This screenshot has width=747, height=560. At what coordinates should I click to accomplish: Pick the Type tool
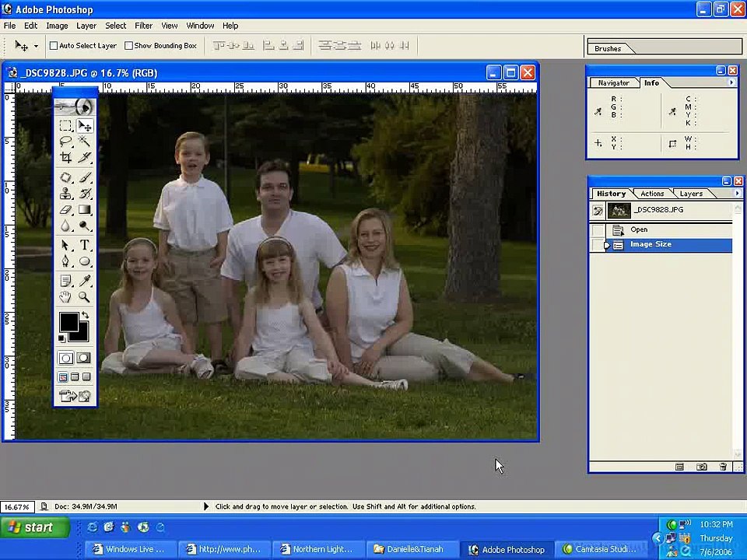[x=84, y=245]
